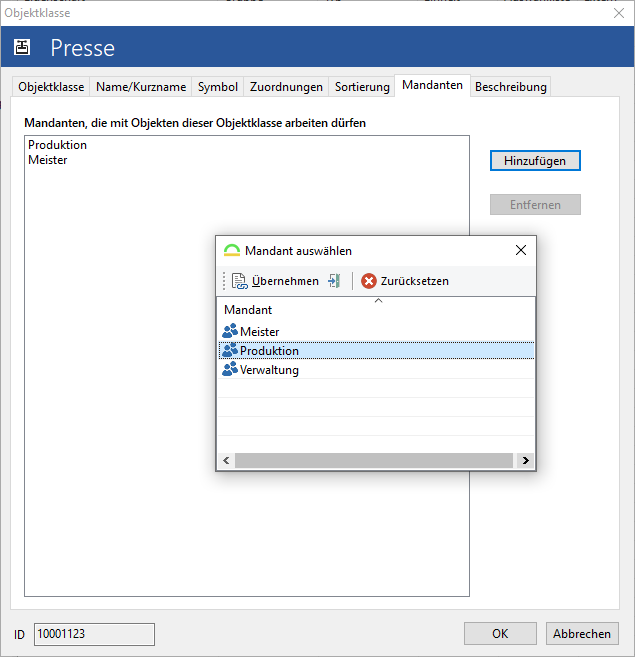Click Übernehmen in the toolbar

(275, 281)
